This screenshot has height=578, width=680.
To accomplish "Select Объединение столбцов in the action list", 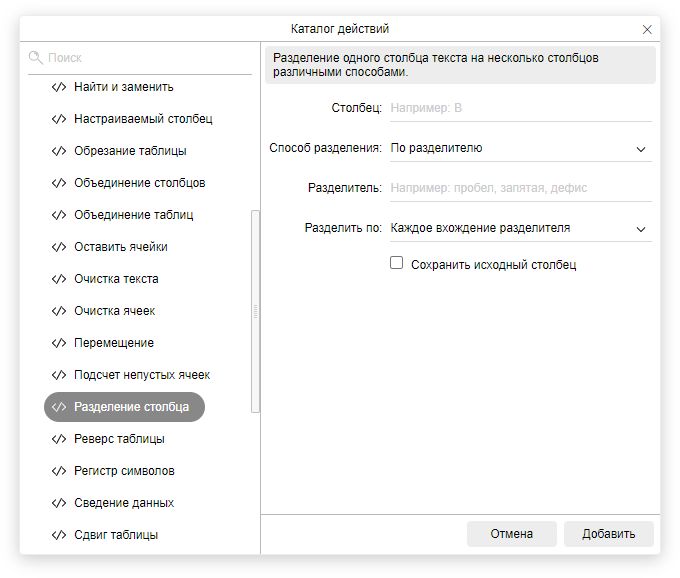I will coord(139,183).
